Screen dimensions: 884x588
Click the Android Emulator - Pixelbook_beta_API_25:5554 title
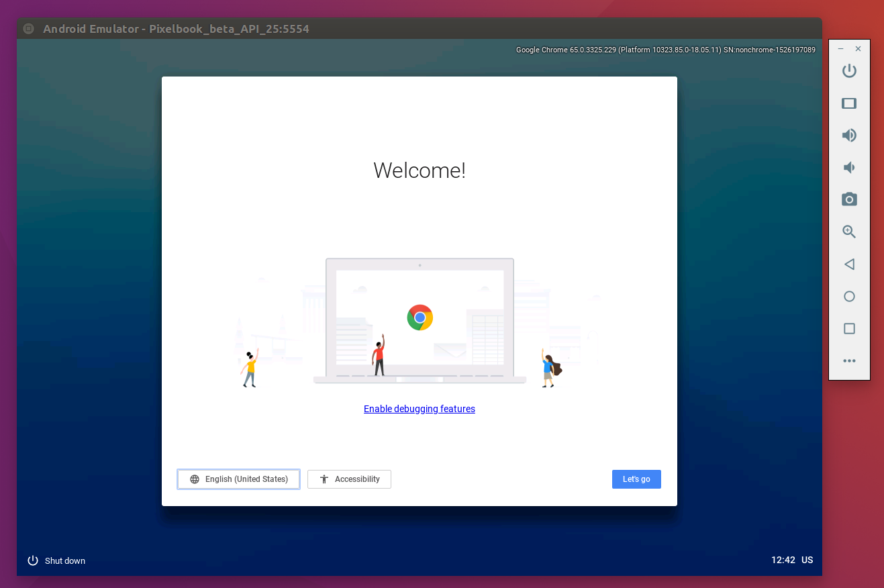tap(176, 29)
